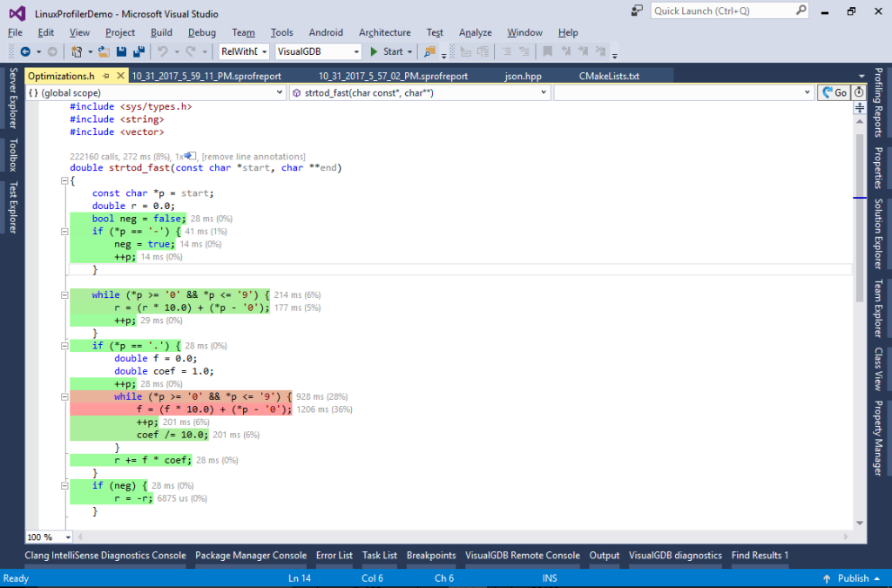Click the Undo toolbar icon
The height and width of the screenshot is (588, 892).
click(x=161, y=52)
